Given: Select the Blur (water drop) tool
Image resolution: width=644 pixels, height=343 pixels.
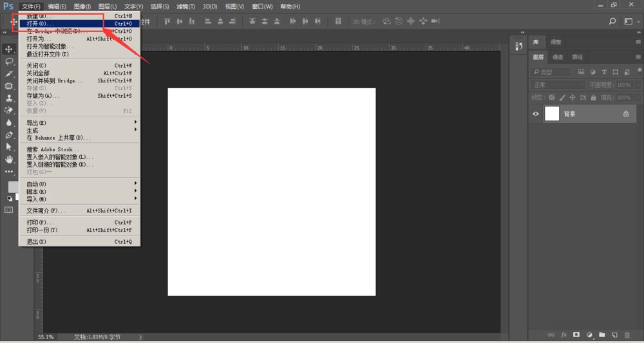Looking at the screenshot, I should (8, 123).
